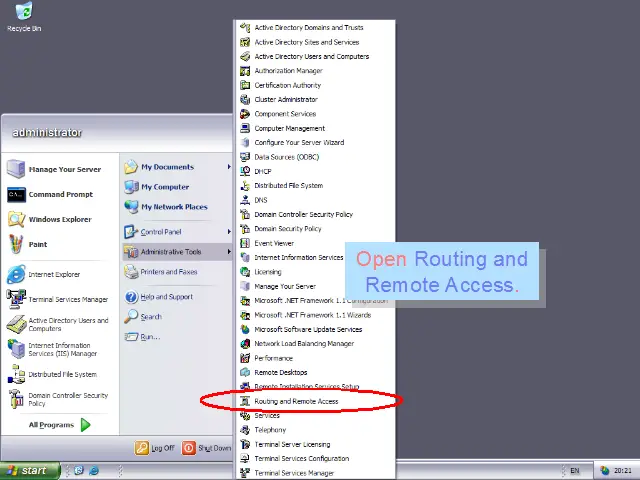The image size is (640, 480).
Task: Click the Manage Your Server icon in Start menu
Action: (16, 169)
